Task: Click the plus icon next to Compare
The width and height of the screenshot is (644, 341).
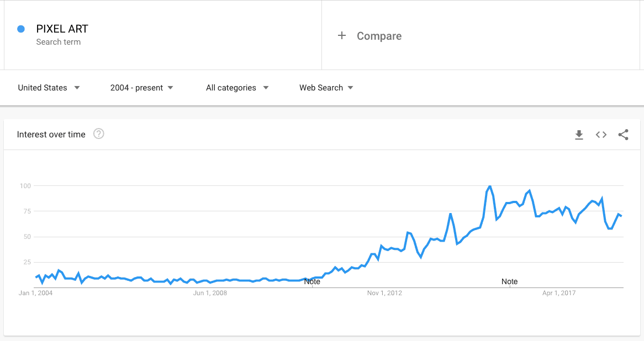Action: point(342,36)
